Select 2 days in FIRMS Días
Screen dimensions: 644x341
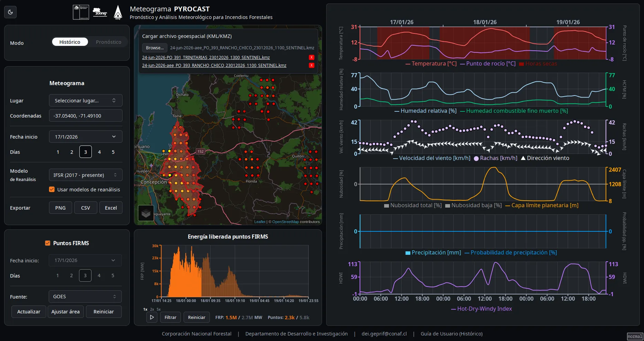coord(71,275)
